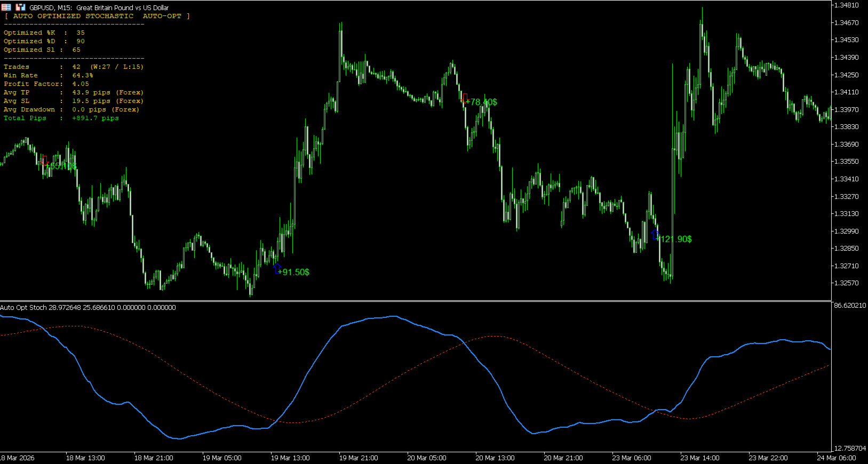Click the 18 Mar 21:00 time label
This screenshot has width=868, height=464.
coord(154,458)
